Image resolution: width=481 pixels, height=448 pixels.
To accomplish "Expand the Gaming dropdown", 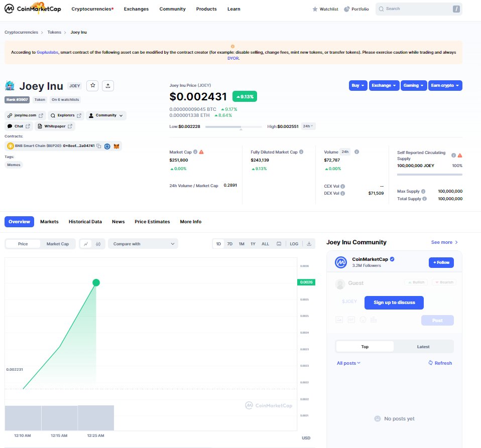I will coord(414,85).
